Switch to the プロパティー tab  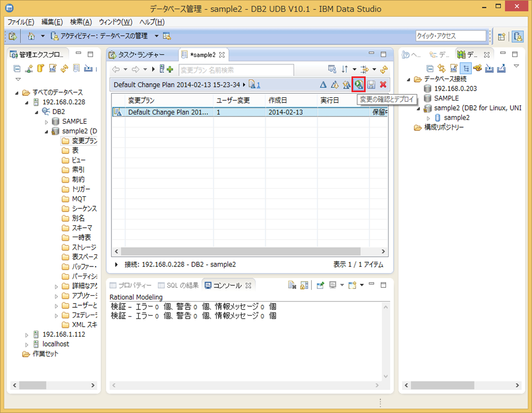131,285
